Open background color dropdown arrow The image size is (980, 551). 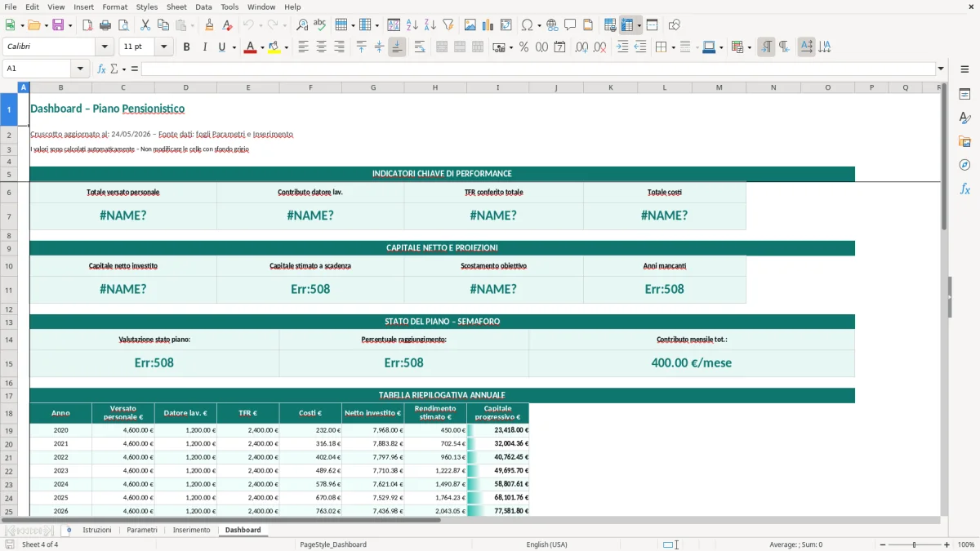pos(286,47)
